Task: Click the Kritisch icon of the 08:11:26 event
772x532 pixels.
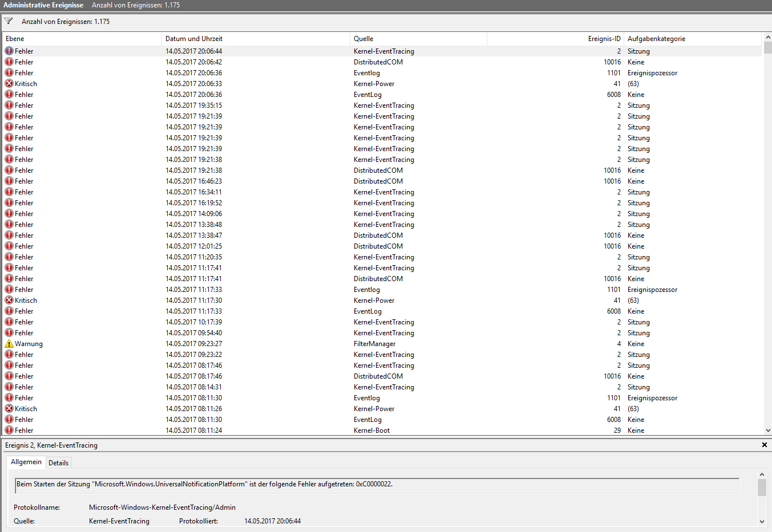Action: (9, 409)
